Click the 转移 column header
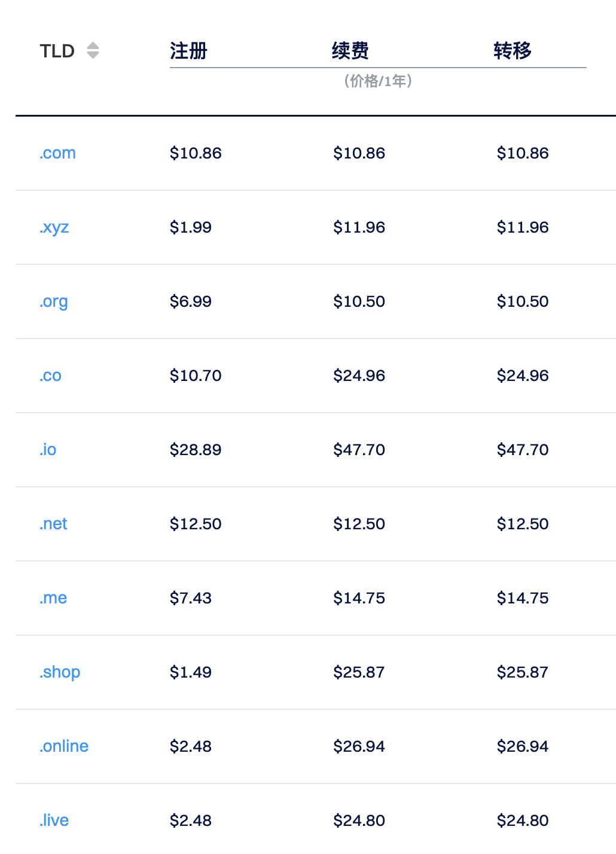 coord(513,51)
